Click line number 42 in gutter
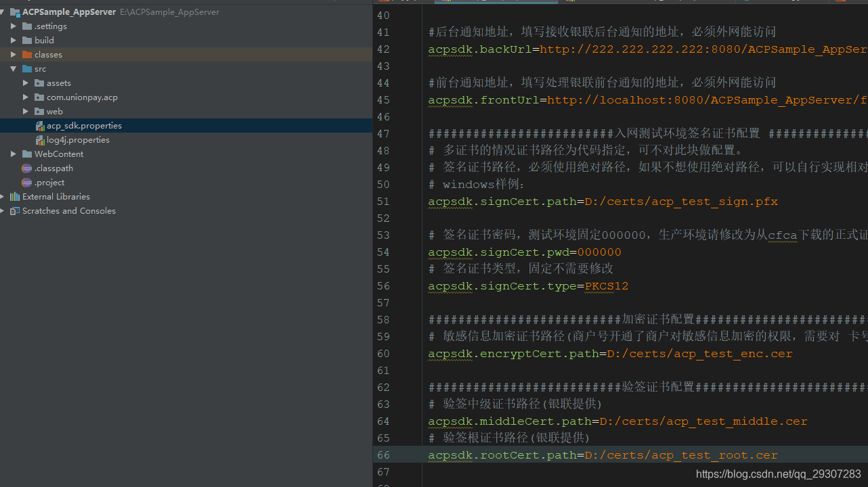Viewport: 868px width, 487px height. [x=383, y=49]
